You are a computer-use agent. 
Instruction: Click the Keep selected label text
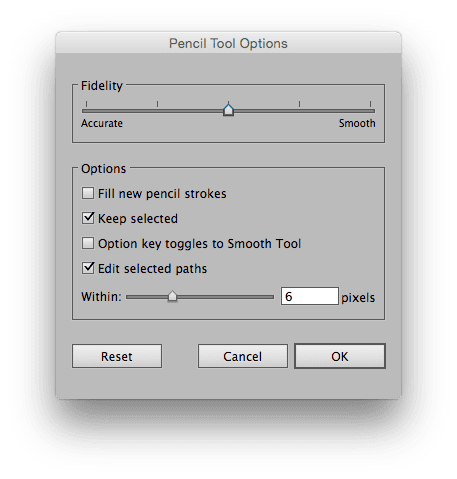pyautogui.click(x=138, y=219)
